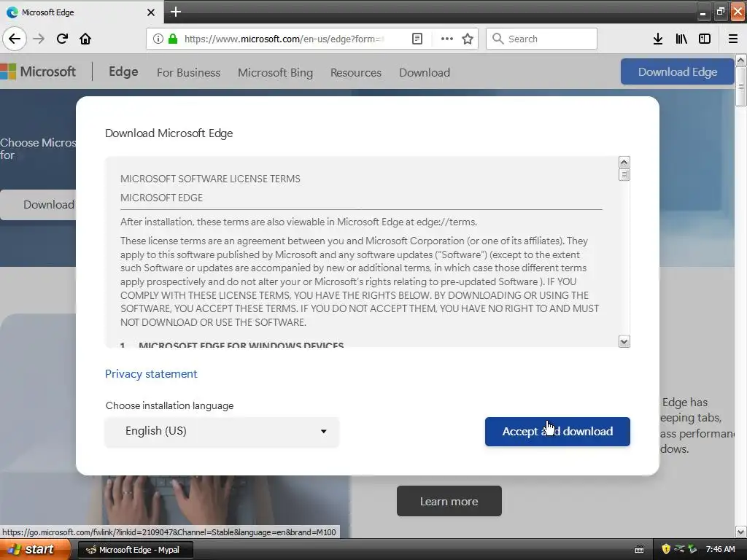Screen dimensions: 747x560
Task: Click the security shield tray icon
Action: [666, 549]
